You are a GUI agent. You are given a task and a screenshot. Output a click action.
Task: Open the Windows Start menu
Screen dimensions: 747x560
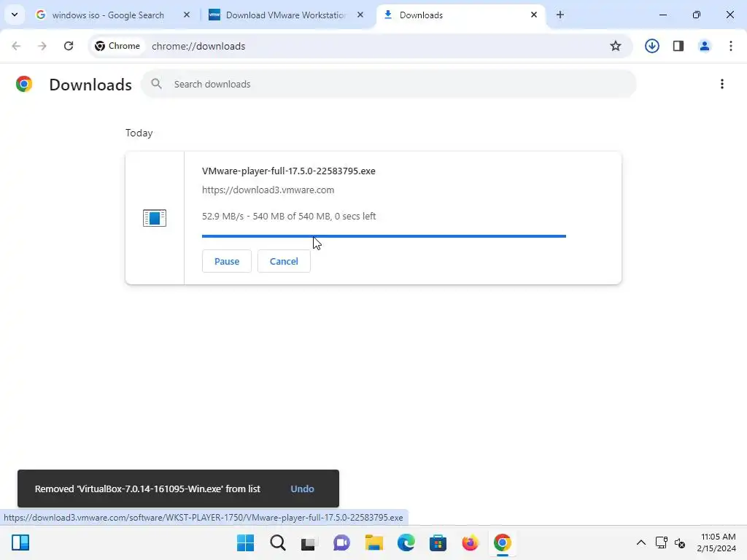(245, 542)
